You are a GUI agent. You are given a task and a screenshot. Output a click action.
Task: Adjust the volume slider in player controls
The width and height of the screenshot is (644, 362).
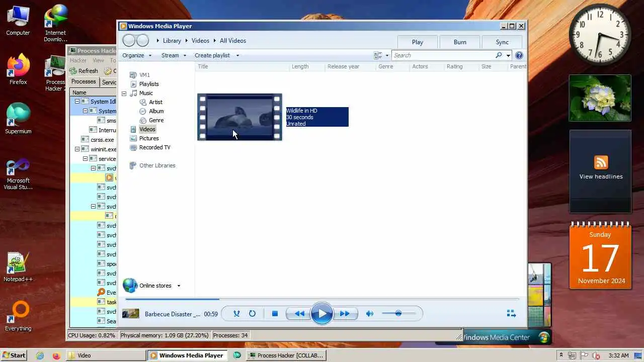(398, 314)
